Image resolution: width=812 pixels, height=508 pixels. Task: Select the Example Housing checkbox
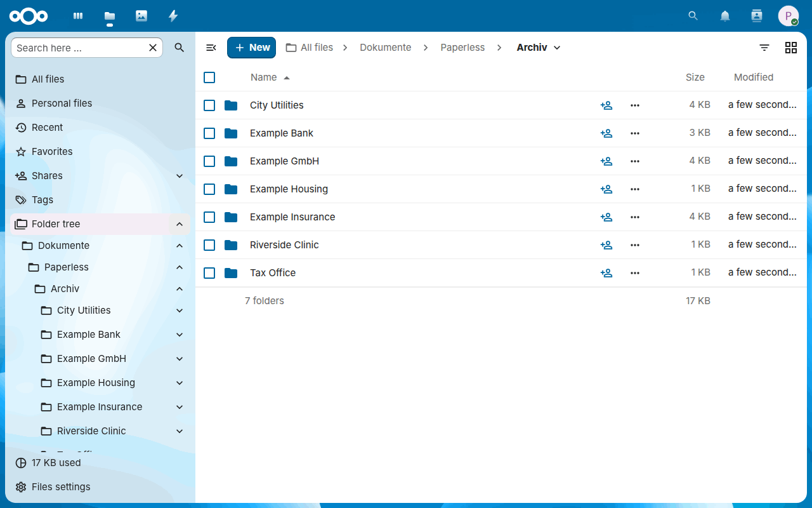(x=209, y=189)
